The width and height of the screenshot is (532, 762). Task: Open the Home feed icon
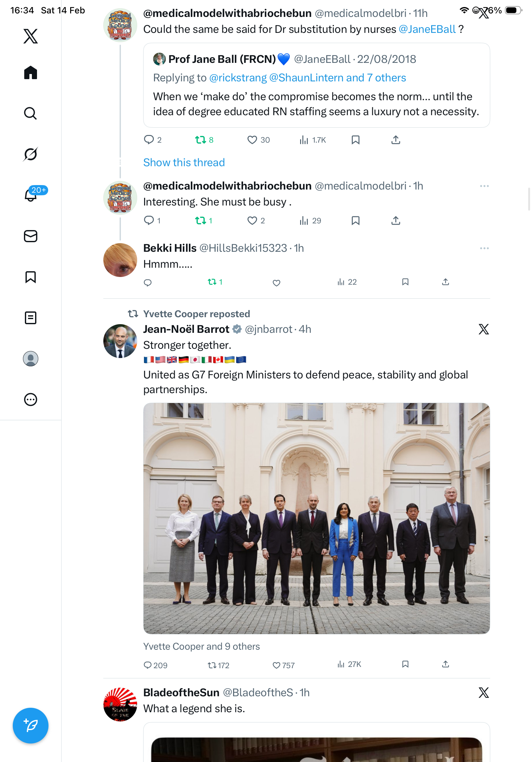[x=31, y=73]
